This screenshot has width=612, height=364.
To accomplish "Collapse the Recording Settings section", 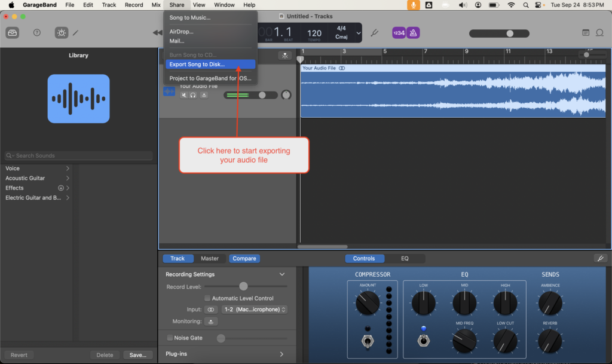I will pos(282,274).
